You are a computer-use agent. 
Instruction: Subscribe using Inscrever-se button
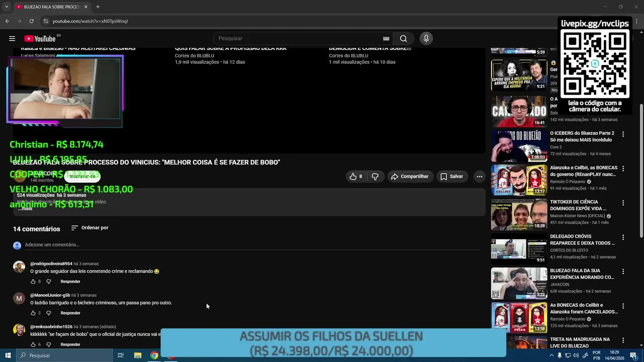tap(82, 176)
